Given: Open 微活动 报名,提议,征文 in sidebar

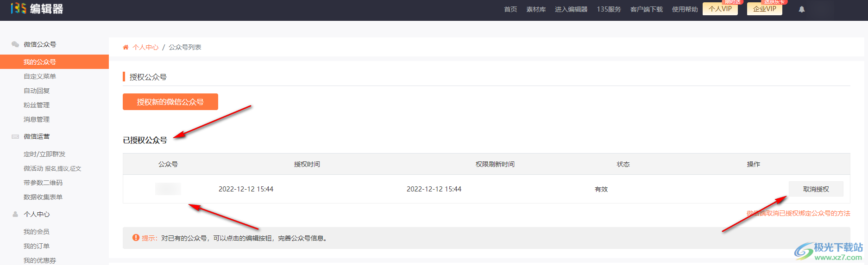Looking at the screenshot, I should [x=52, y=168].
